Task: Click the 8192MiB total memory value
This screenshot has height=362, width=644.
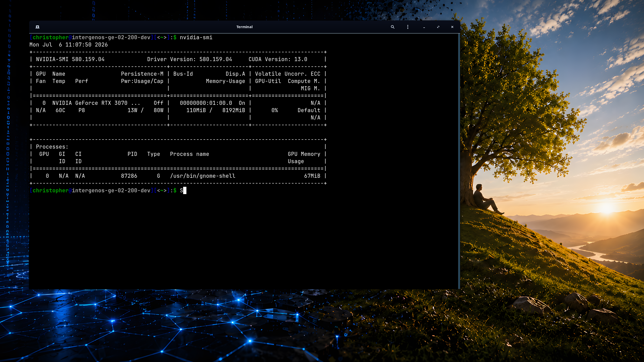Action: pyautogui.click(x=234, y=110)
